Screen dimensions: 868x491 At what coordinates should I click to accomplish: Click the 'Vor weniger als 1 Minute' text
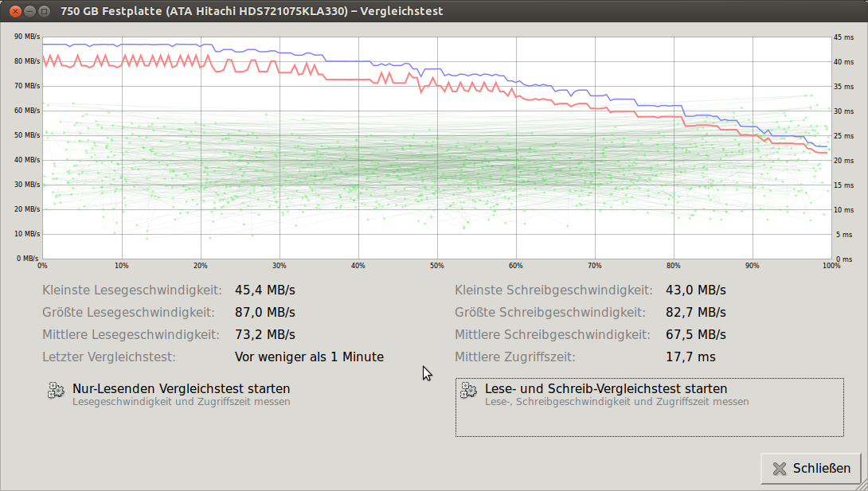tap(309, 357)
